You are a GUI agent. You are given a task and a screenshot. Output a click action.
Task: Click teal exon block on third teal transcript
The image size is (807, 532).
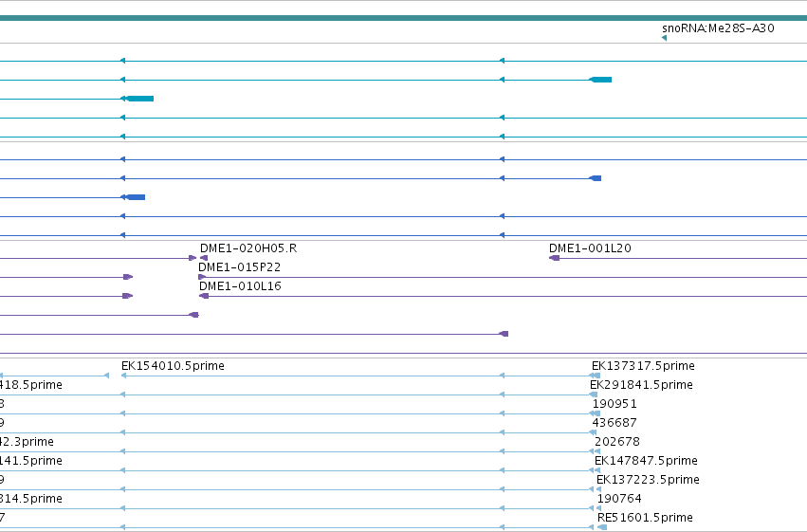coord(139,99)
